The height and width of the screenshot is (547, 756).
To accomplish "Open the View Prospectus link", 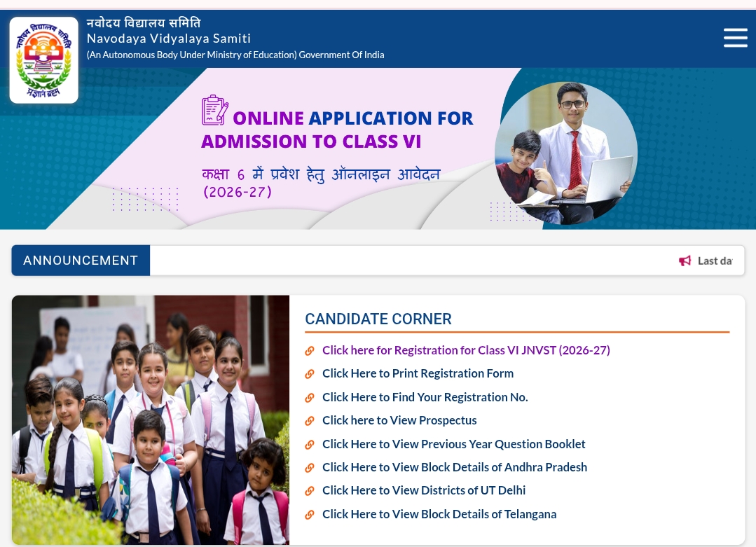I will point(399,420).
